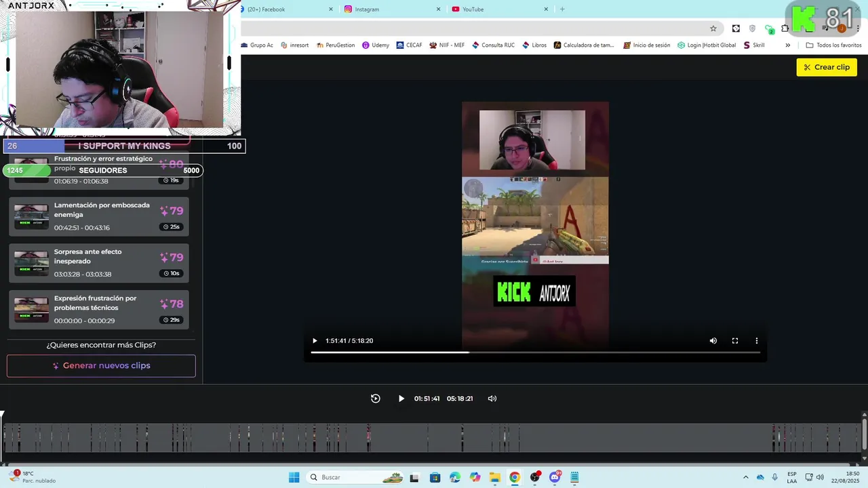Open Google Chrome from taskbar

[515, 477]
